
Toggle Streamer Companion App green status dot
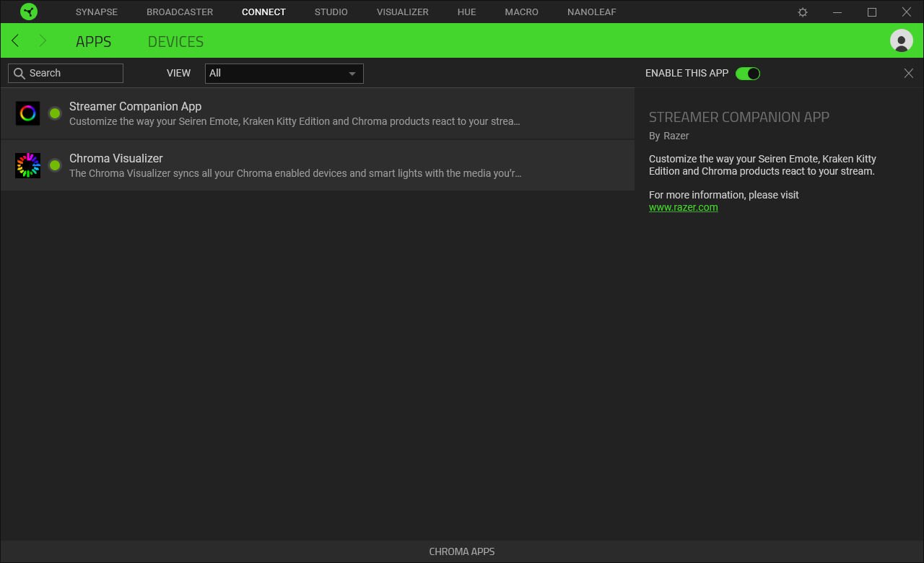55,113
